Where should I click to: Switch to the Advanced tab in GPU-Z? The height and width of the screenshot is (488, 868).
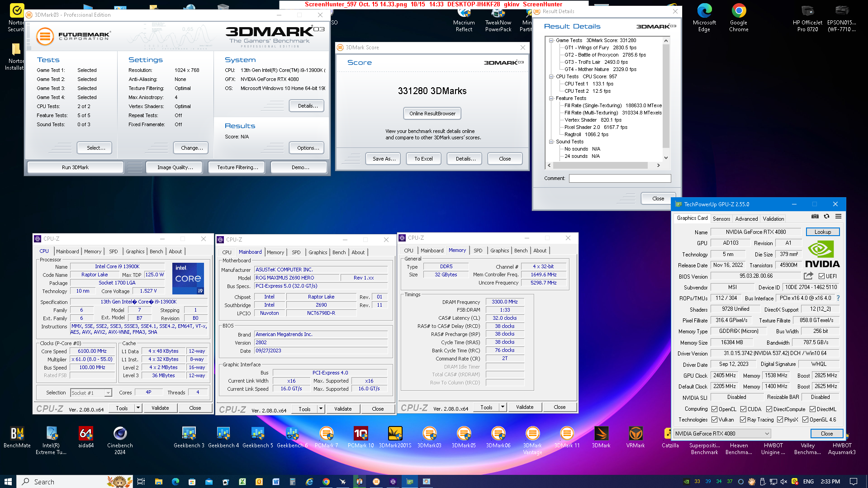(746, 219)
